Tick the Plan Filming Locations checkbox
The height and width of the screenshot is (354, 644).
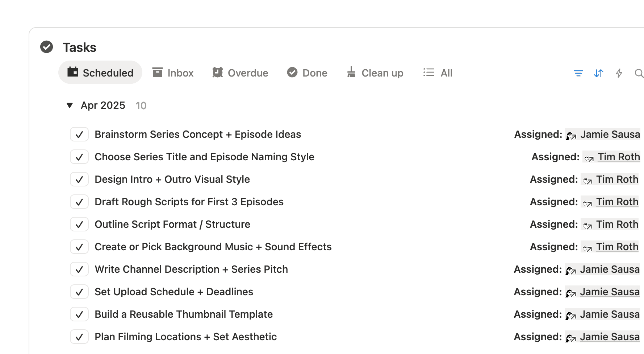(79, 337)
